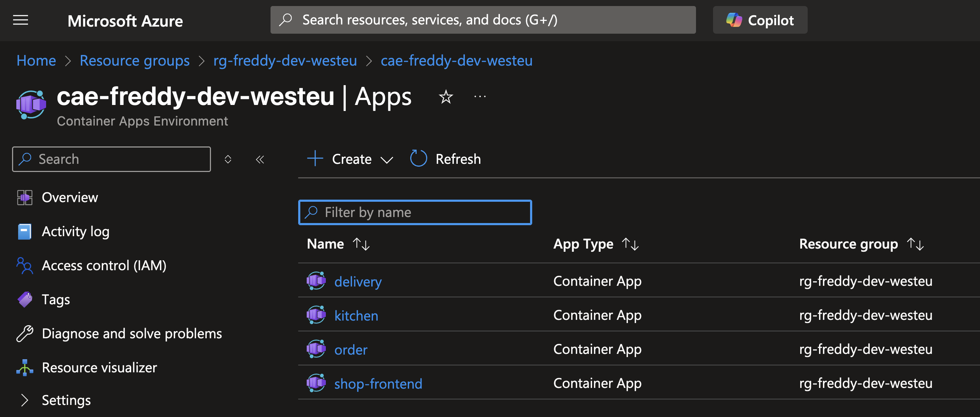Click resource group cell in shop-frontend row
Screen dimensions: 980x417
point(866,383)
